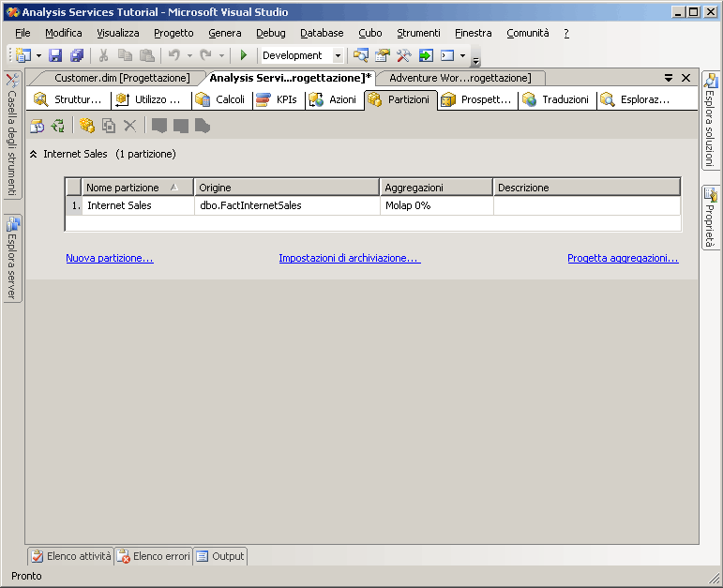
Task: Click the command window toolbar icon
Action: coord(447,55)
